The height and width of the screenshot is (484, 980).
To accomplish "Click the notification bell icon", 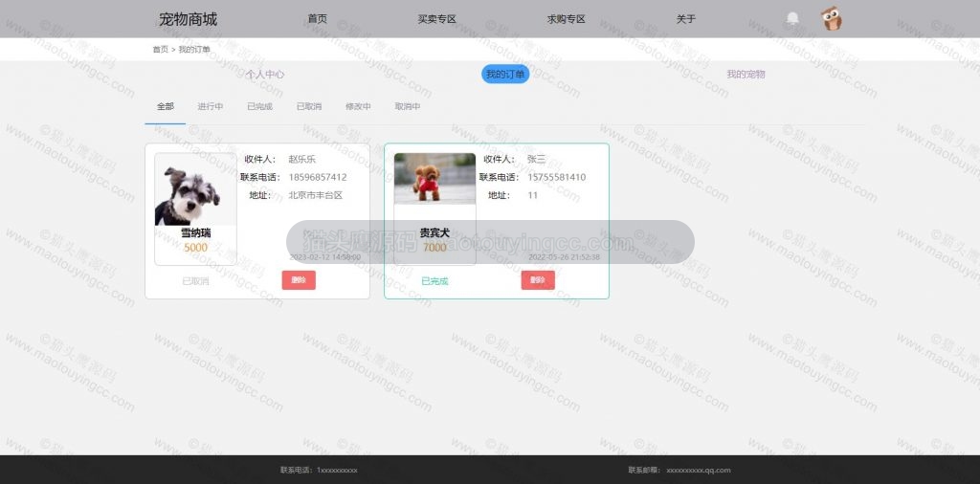I will tap(792, 19).
